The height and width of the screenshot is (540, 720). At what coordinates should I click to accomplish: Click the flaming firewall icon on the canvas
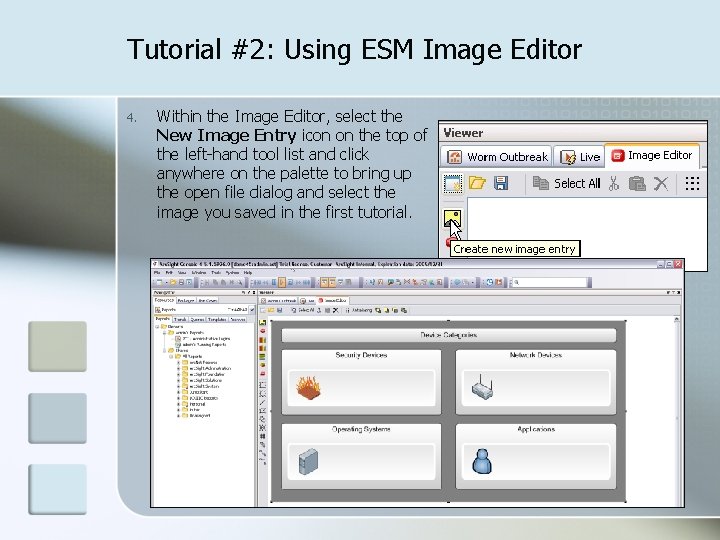click(x=309, y=387)
